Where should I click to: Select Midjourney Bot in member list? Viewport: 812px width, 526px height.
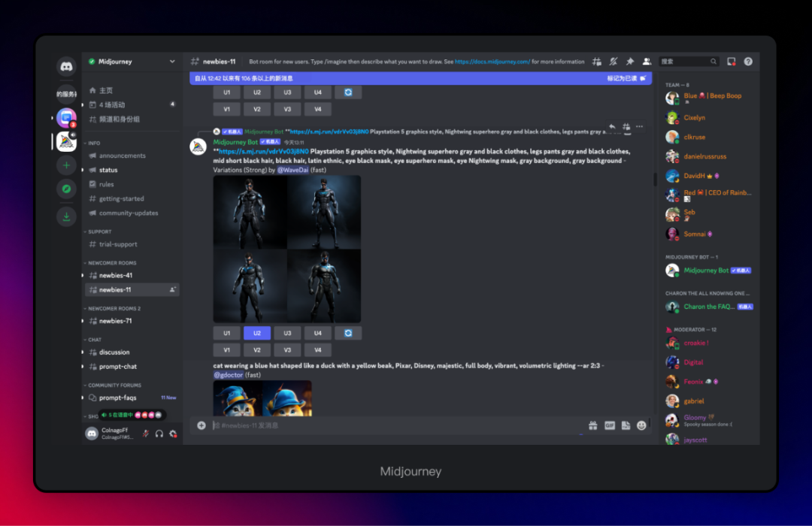click(710, 271)
